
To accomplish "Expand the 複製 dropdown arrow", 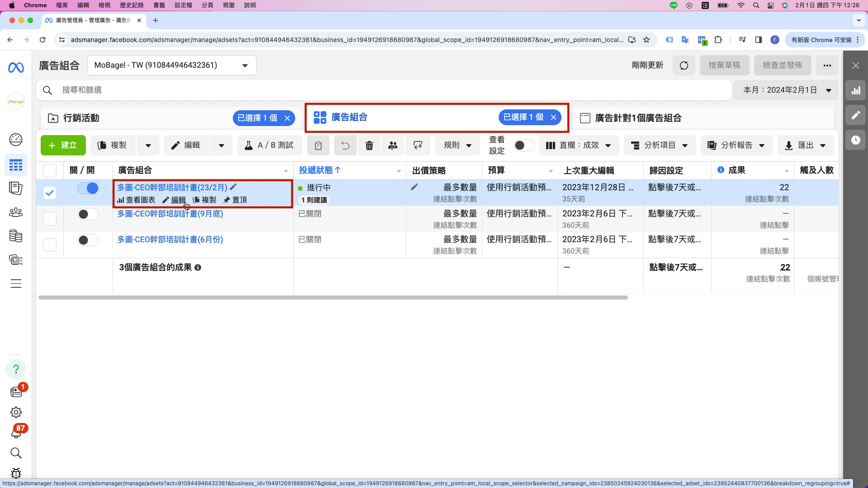I will (148, 145).
